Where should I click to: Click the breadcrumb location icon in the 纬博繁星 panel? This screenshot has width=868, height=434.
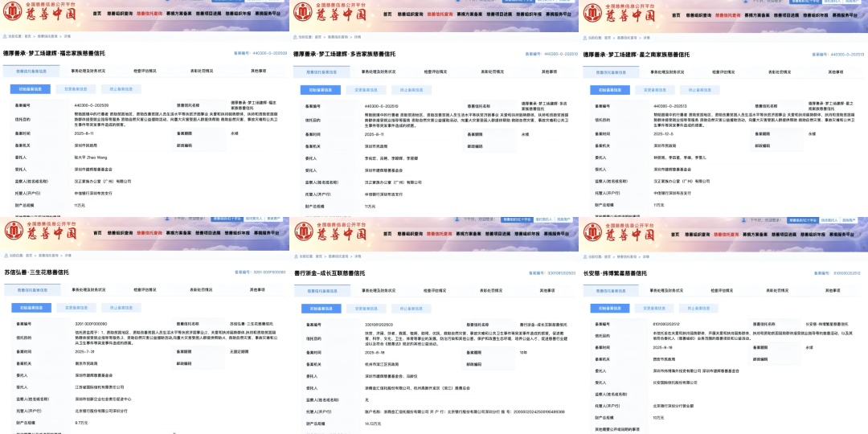pyautogui.click(x=586, y=257)
